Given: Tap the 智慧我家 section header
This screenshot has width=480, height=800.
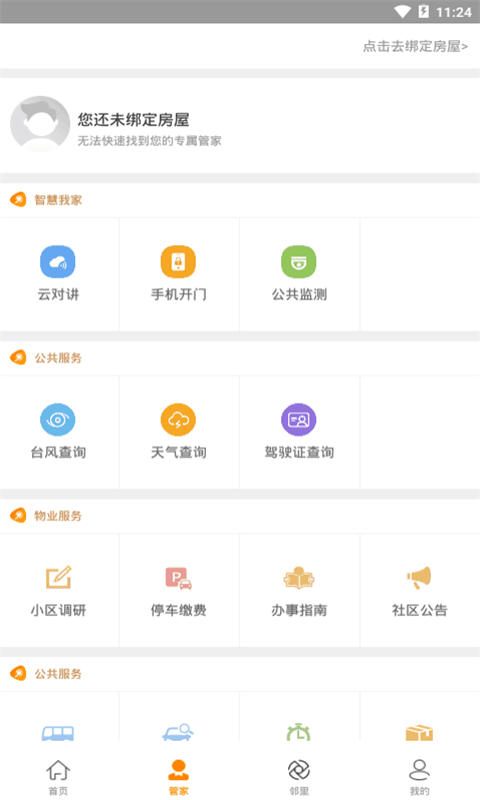Looking at the screenshot, I should [x=58, y=200].
